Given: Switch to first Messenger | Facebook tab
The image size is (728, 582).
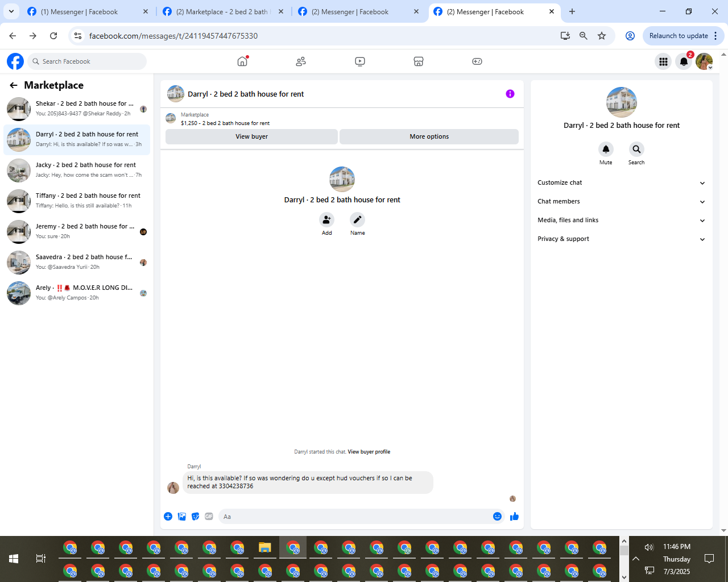Looking at the screenshot, I should [x=87, y=11].
